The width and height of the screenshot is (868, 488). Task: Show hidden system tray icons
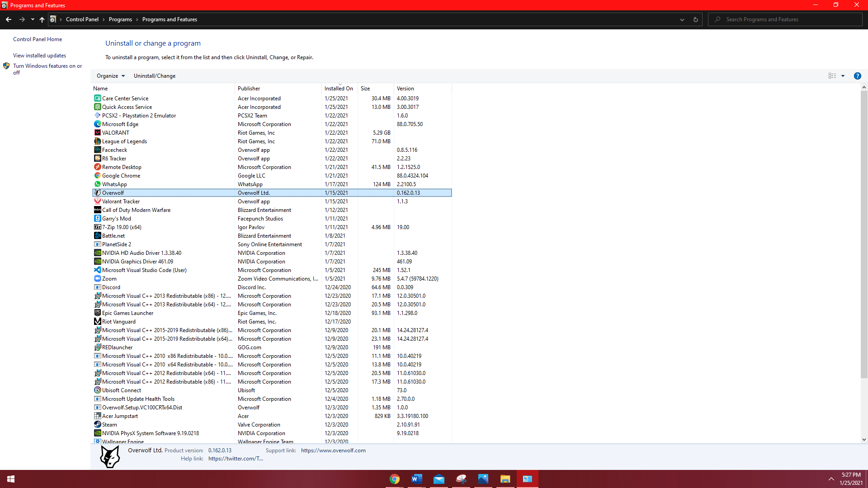pyautogui.click(x=831, y=479)
